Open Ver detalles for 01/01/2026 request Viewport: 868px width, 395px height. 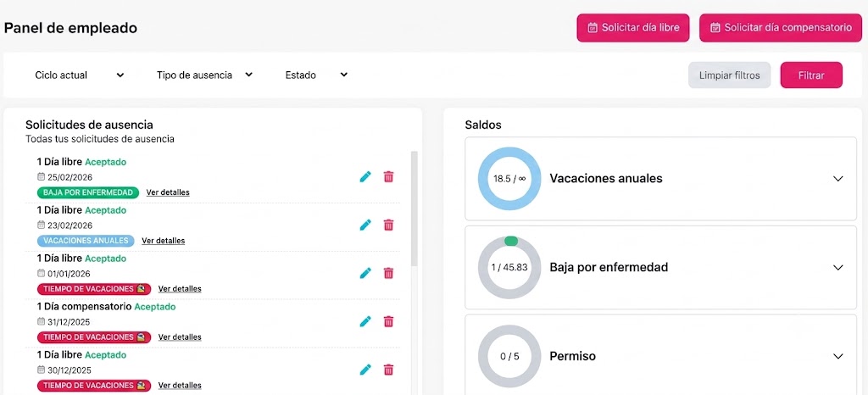coord(180,289)
